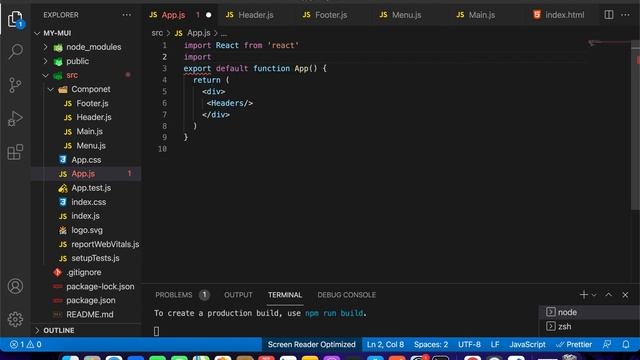Image resolution: width=640 pixels, height=360 pixels.
Task: Open Explorer more actions ellipsis
Action: [x=127, y=15]
